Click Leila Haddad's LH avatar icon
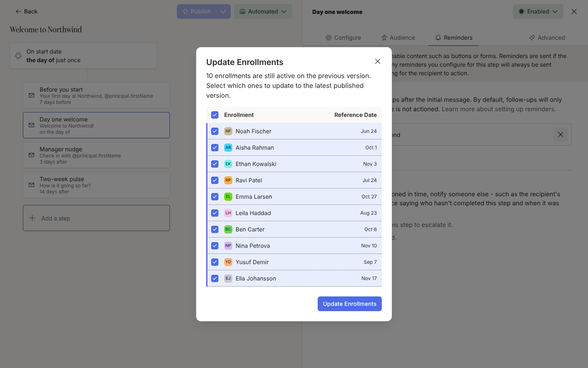Screen dimensions: 588x368 point(228,213)
